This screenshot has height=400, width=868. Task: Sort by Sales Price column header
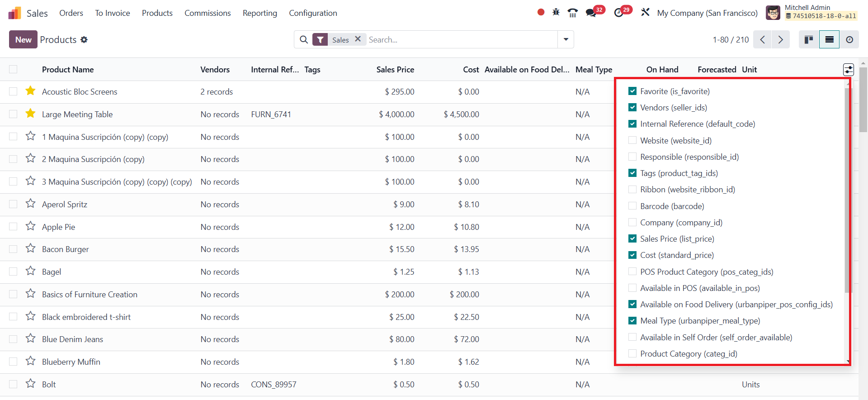pyautogui.click(x=395, y=70)
